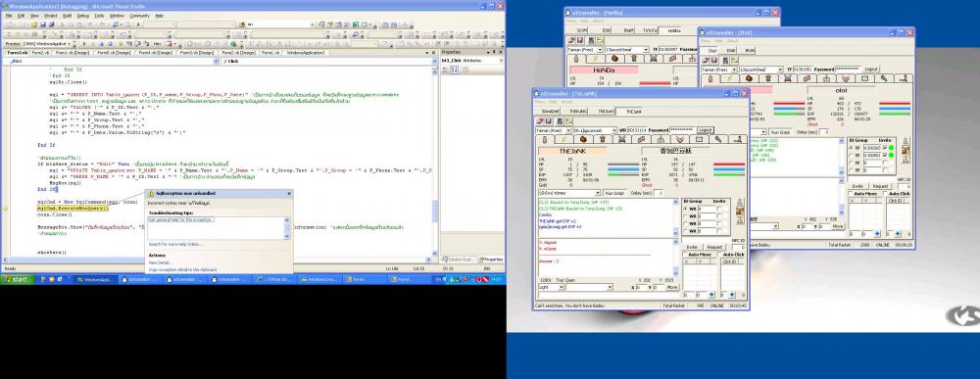Select the first WR radio button in ID Group
Image resolution: width=980 pixels, height=379 pixels.
tap(685, 209)
